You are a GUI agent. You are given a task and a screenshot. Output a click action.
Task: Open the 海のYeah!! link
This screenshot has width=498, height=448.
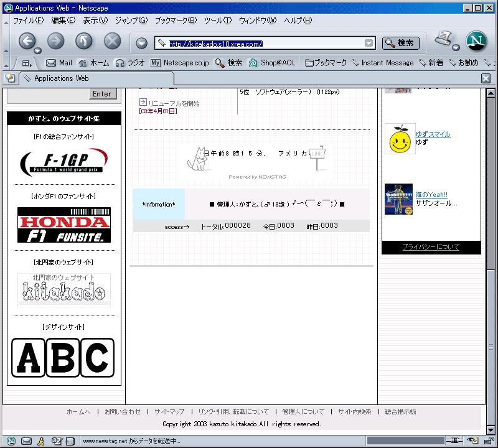pyautogui.click(x=431, y=195)
